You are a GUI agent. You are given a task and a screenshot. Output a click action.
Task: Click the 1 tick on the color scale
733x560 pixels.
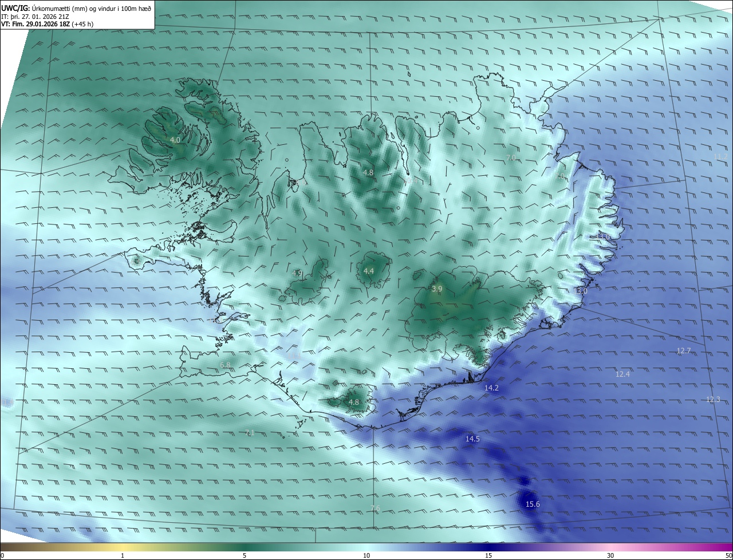click(123, 555)
